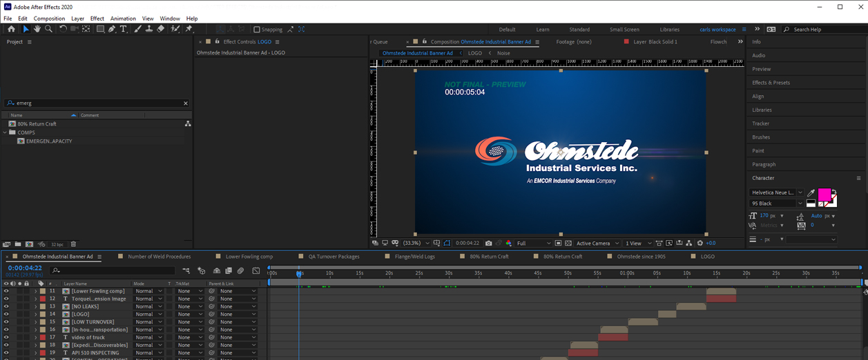Click the camera snapshot icon below viewer
The image size is (868, 360).
tap(488, 243)
